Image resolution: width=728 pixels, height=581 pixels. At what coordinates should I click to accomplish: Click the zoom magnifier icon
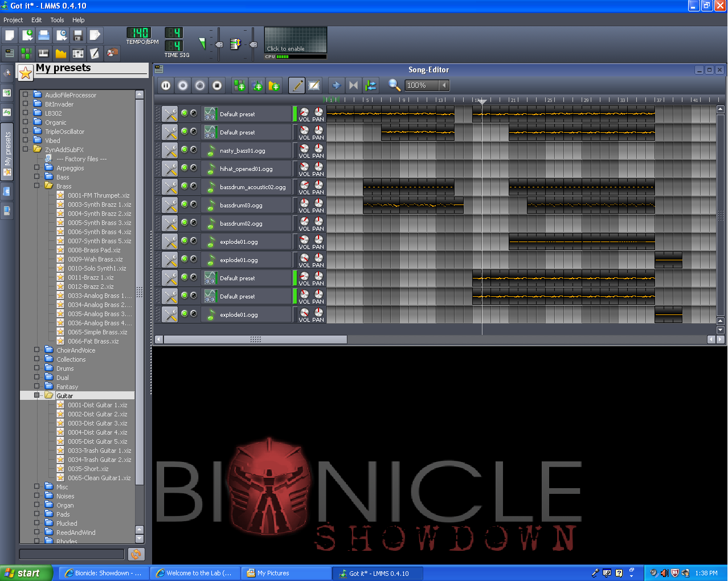coord(394,85)
